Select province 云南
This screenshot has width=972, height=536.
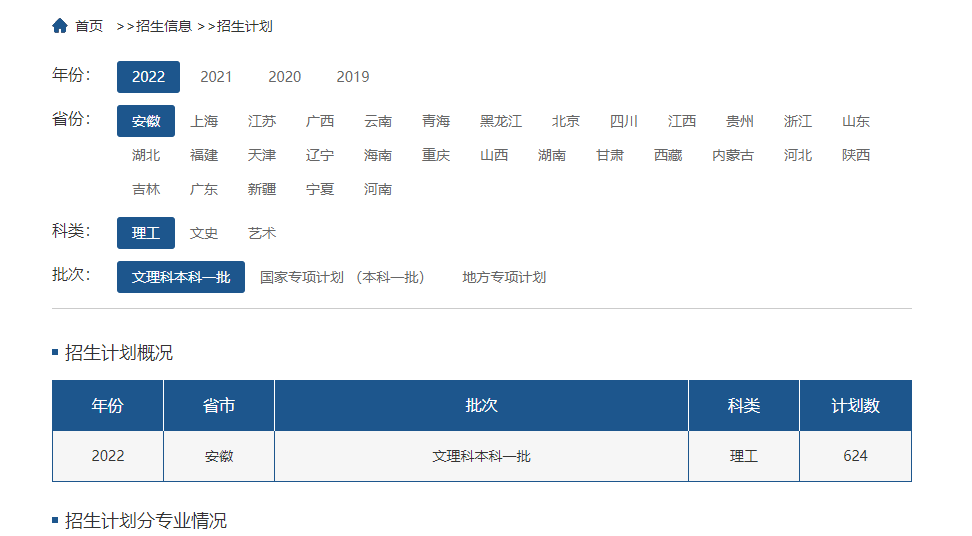coord(378,121)
